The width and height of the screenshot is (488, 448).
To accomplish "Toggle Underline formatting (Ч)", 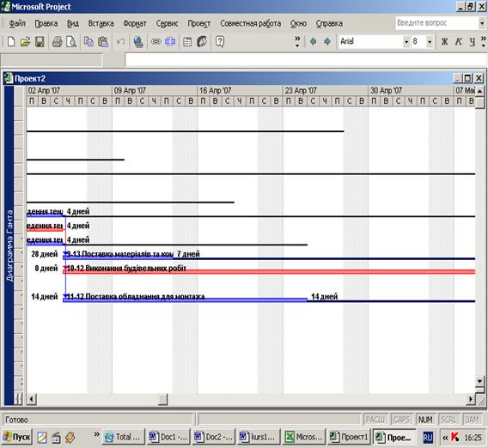I will pos(473,41).
